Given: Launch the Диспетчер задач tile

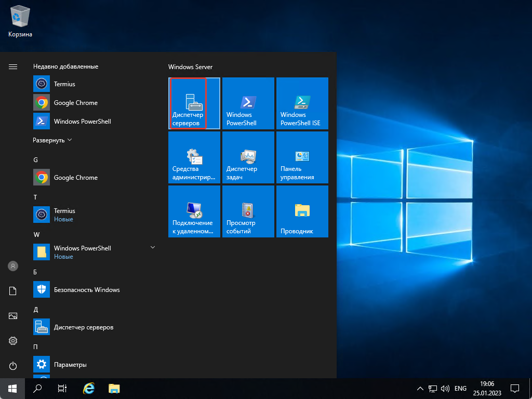Looking at the screenshot, I should [x=248, y=157].
